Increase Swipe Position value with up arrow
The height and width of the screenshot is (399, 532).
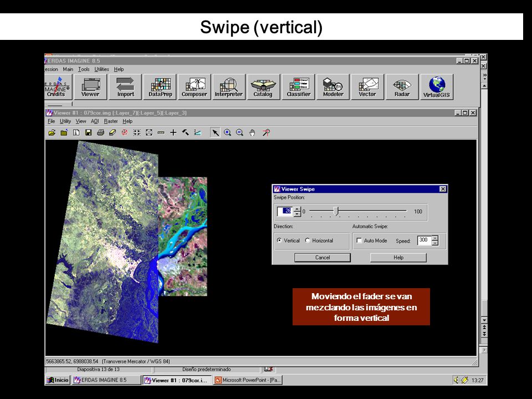coord(297,209)
